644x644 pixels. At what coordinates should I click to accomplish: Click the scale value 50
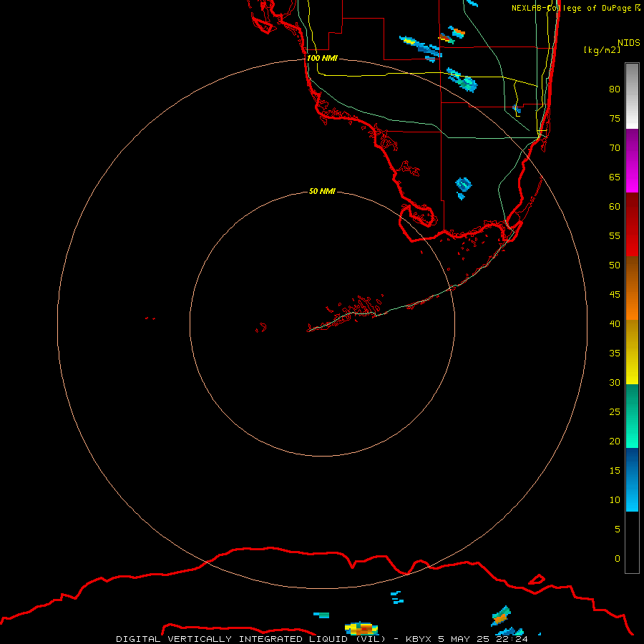[x=615, y=265]
